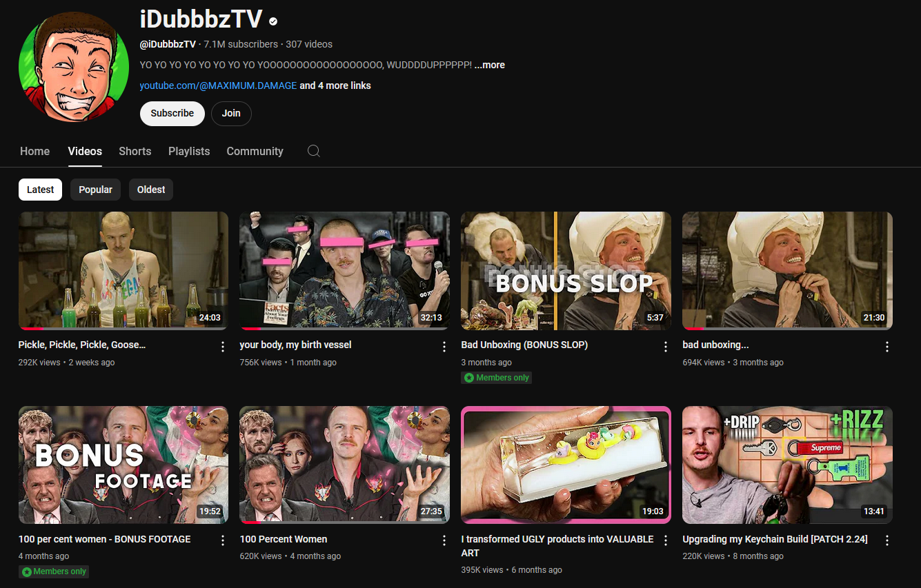This screenshot has width=921, height=588.
Task: Click the @iDubbbzTV channel handle
Action: [x=168, y=44]
